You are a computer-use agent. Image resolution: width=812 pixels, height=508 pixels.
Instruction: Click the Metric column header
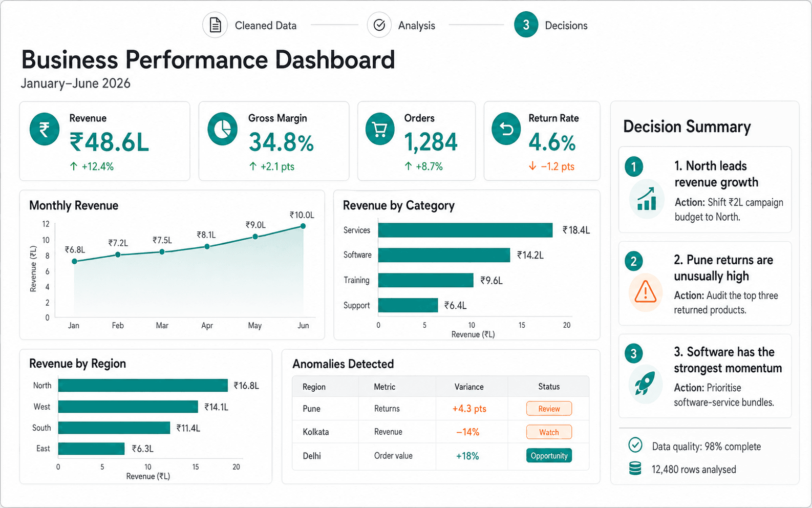click(384, 387)
